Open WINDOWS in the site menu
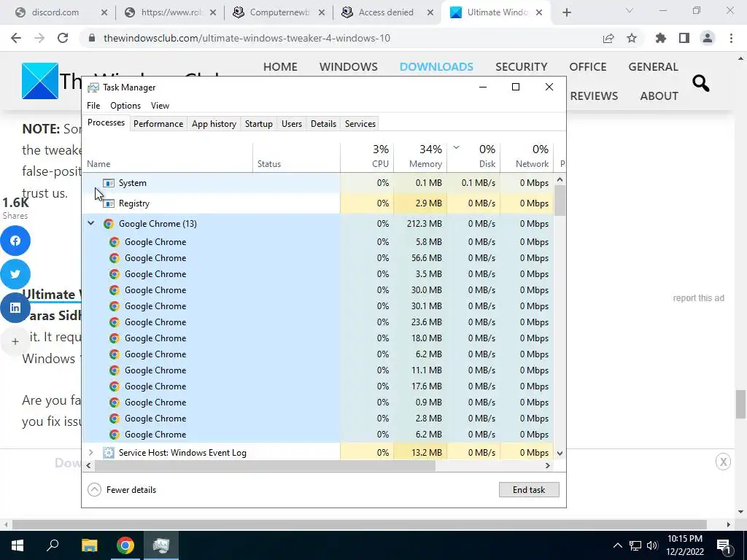This screenshot has height=560, width=747. [348, 66]
